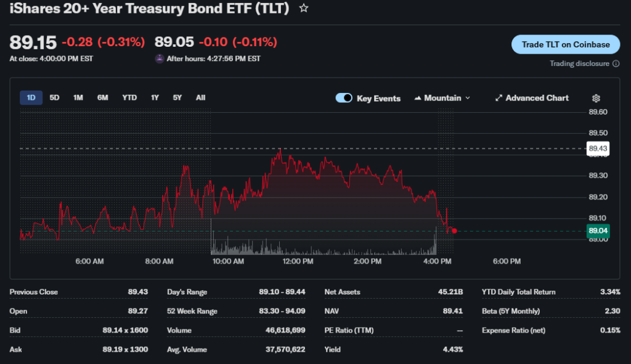Click the Trading disclosure info icon
The height and width of the screenshot is (364, 631).
pyautogui.click(x=616, y=63)
